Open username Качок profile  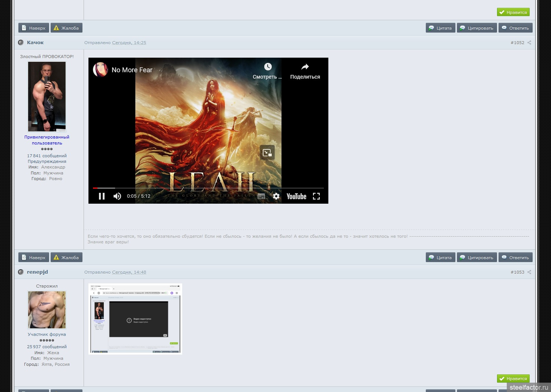[x=35, y=42]
